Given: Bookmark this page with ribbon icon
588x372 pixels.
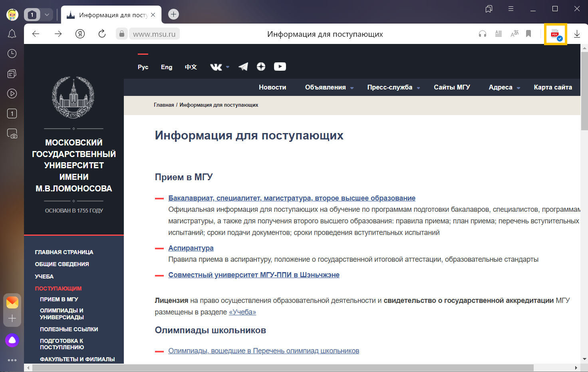Looking at the screenshot, I should tap(528, 34).
